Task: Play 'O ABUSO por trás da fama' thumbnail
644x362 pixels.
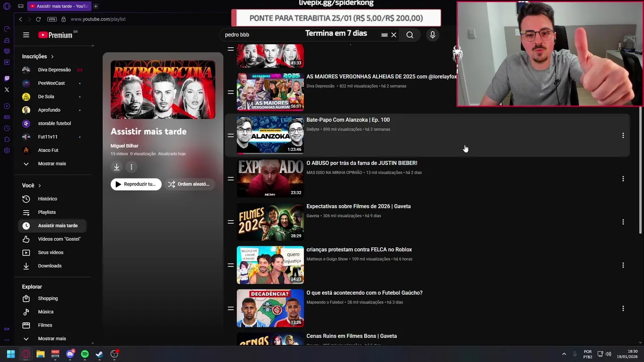Action: coord(270,178)
